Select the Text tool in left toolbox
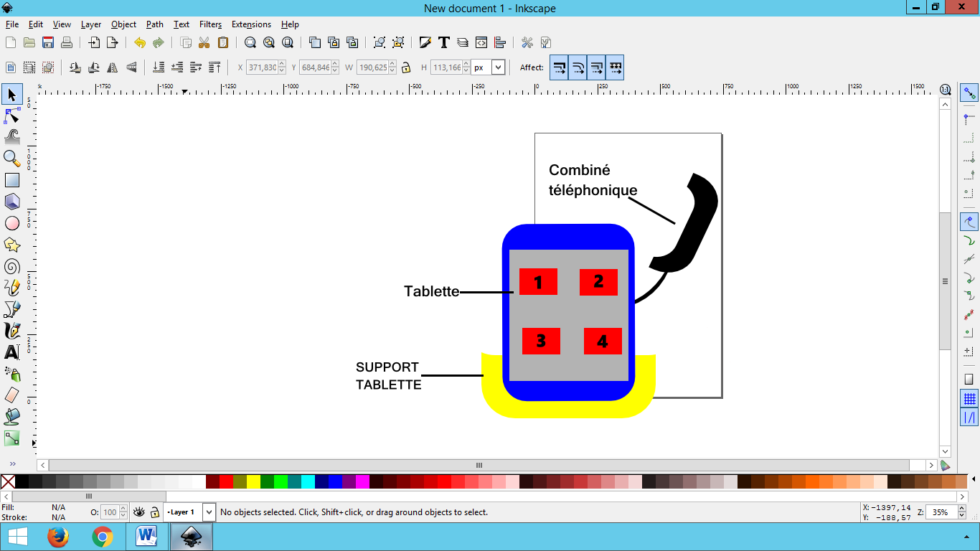The width and height of the screenshot is (980, 551). tap(12, 352)
